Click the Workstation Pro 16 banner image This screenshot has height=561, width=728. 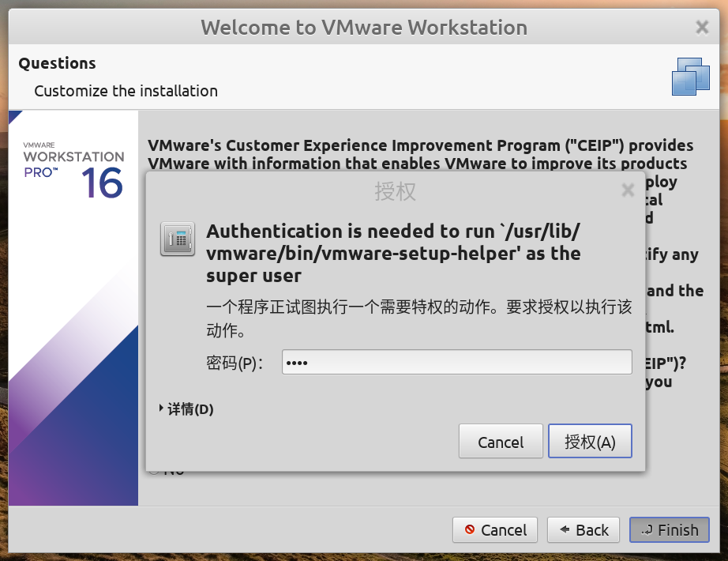coord(73,307)
